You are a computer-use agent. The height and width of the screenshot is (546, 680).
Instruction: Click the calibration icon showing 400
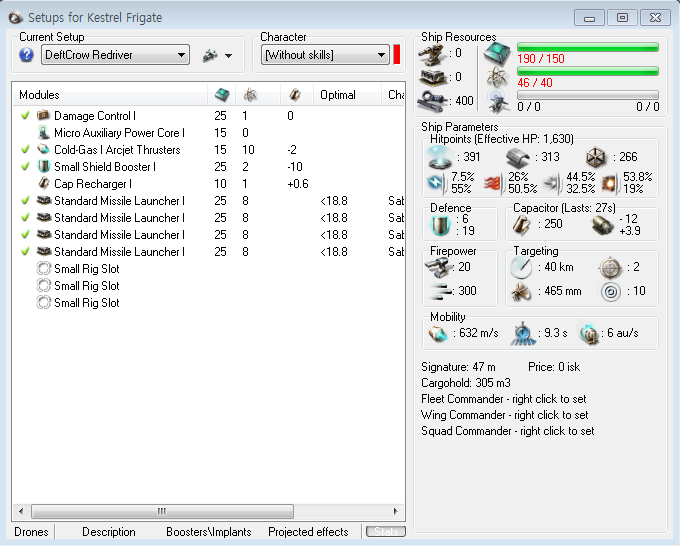click(x=432, y=101)
